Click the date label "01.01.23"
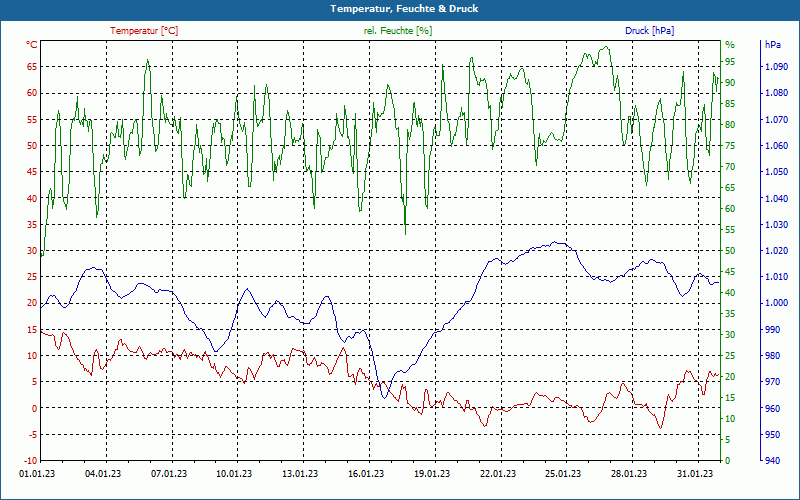800x500 pixels. (x=37, y=474)
